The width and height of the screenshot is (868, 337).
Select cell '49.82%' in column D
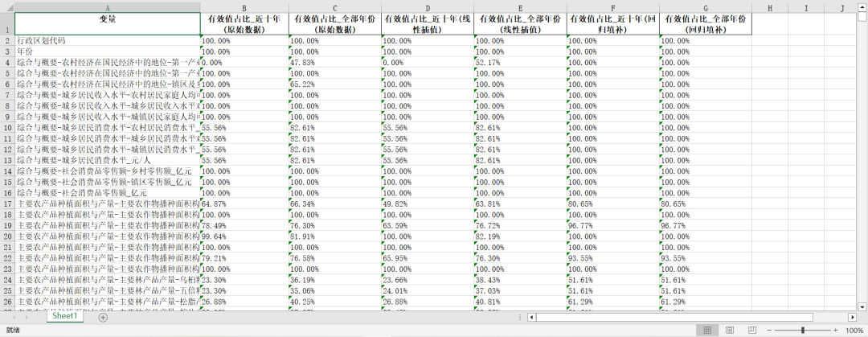point(428,203)
